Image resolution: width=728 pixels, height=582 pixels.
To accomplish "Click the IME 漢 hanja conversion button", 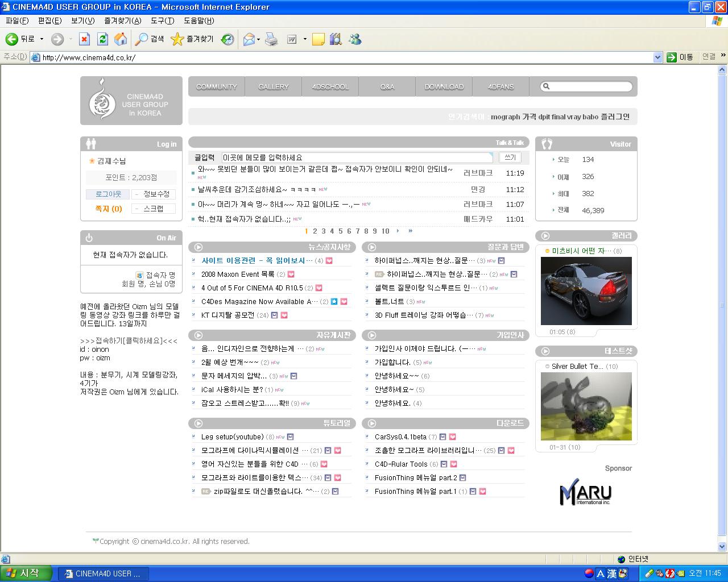I will (611, 573).
